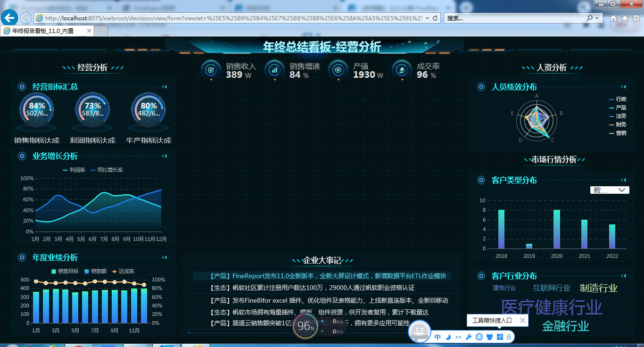
Task: Click the circle icon beside 业务增长分析
Action: [22, 156]
